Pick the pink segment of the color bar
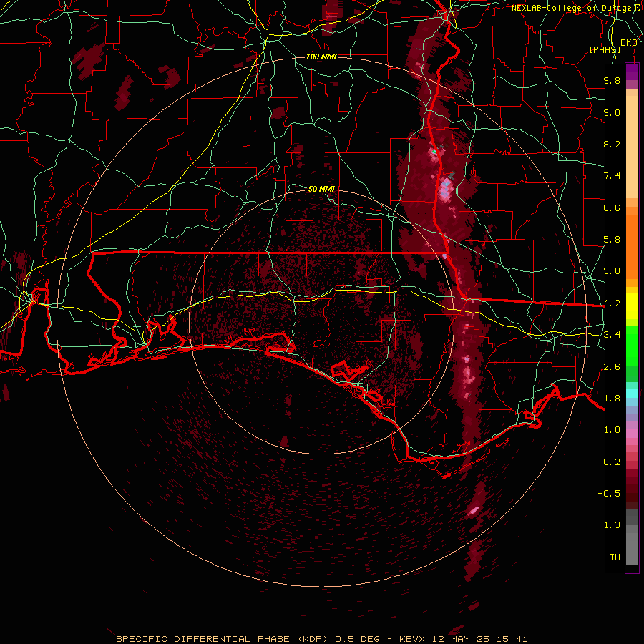644x644 pixels. (x=632, y=434)
